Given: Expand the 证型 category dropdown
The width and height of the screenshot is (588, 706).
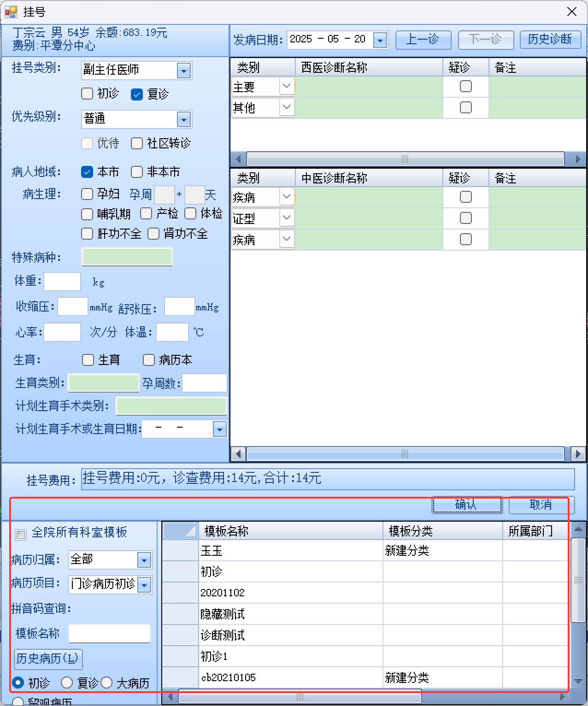Looking at the screenshot, I should tap(287, 218).
